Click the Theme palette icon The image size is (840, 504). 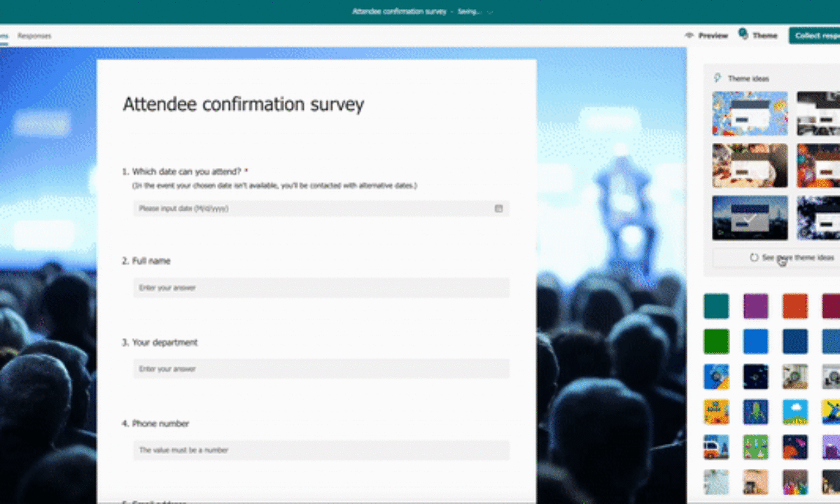743,34
